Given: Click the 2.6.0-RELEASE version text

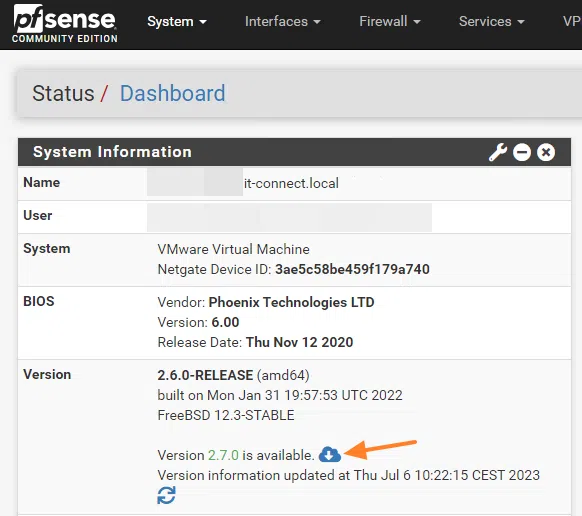Looking at the screenshot, I should 205,375.
